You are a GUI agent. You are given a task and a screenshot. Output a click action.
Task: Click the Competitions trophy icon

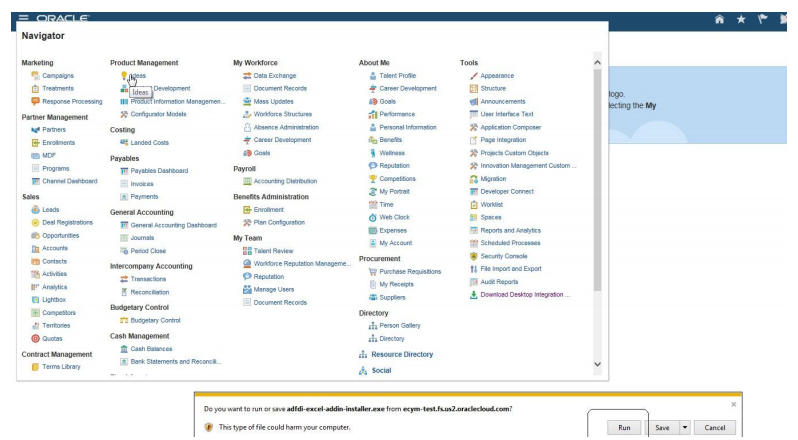pos(373,179)
